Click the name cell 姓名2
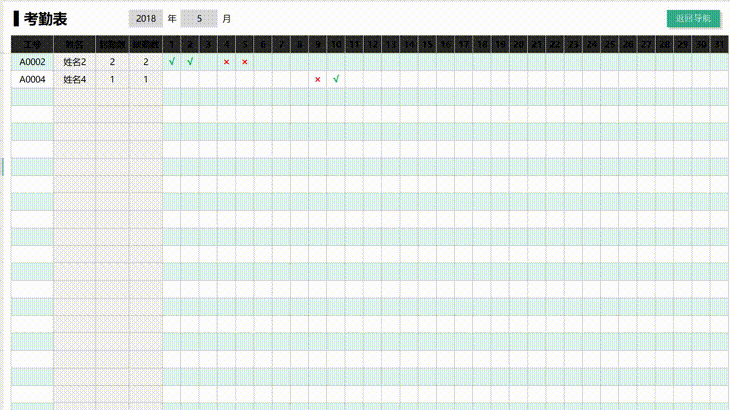Image resolution: width=730 pixels, height=410 pixels. coord(75,62)
